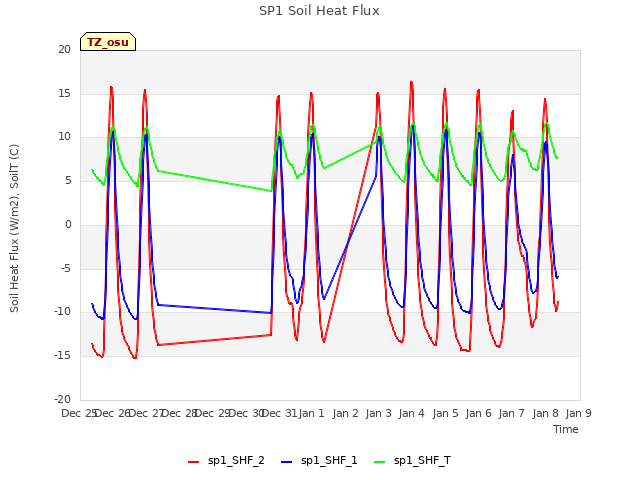Click the Y-axis label Soil Heat Flux (W/m2), SoilT (C)
The width and height of the screenshot is (640, 480).
(14, 228)
